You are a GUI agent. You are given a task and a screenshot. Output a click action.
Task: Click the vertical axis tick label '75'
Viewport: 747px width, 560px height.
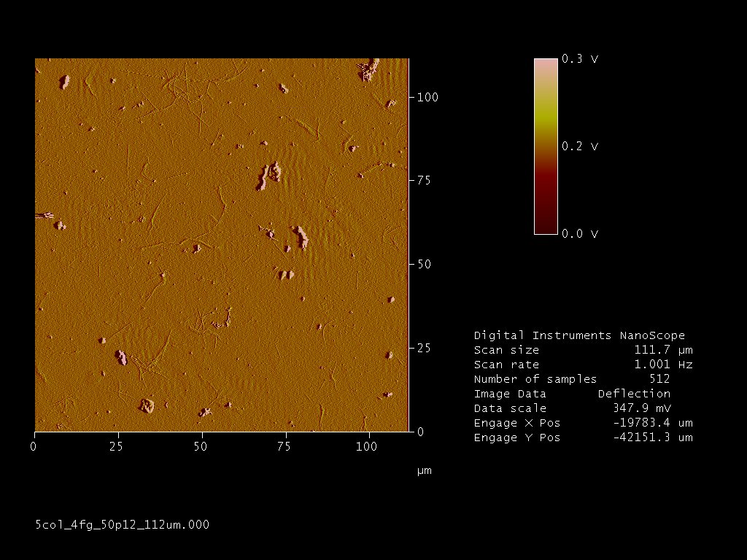(424, 181)
